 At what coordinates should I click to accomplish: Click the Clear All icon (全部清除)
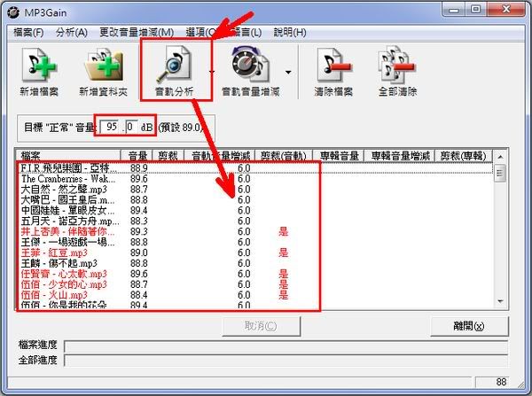(397, 73)
